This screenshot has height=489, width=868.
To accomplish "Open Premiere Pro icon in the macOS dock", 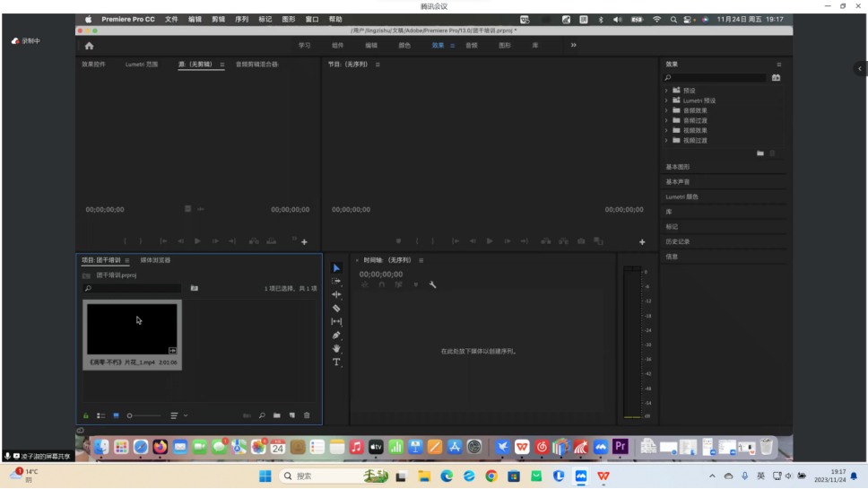I will tap(620, 446).
